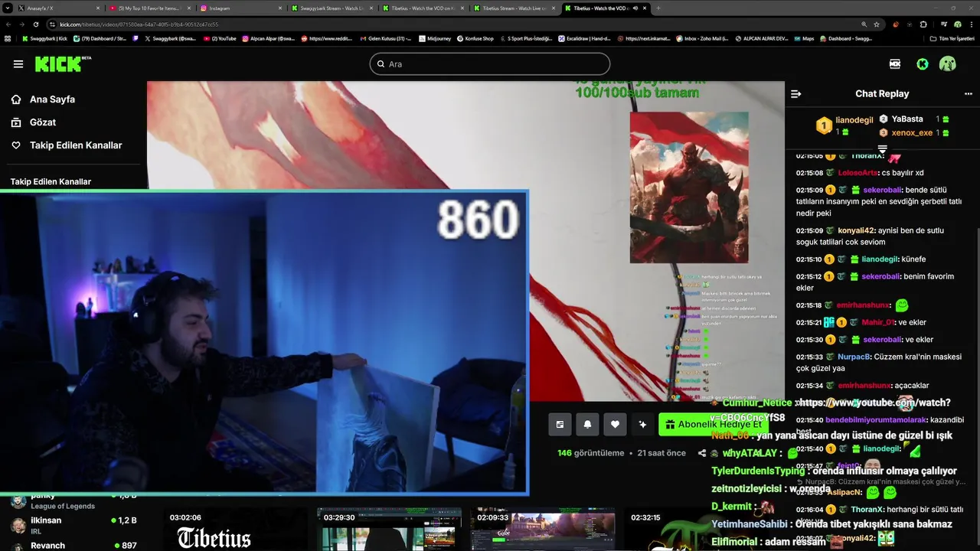This screenshot has height=551, width=980.
Task: Click the heart icon beside Takip Edilen Kanallar
Action: pos(16,145)
